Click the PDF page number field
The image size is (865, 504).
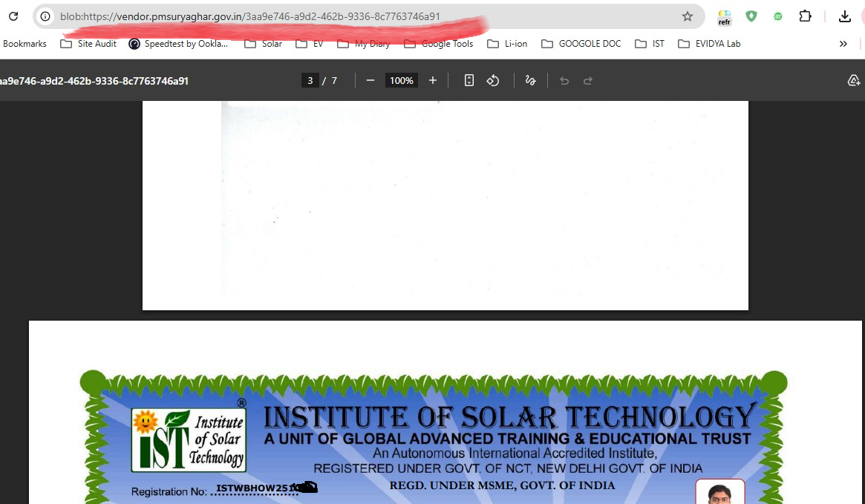coord(310,80)
